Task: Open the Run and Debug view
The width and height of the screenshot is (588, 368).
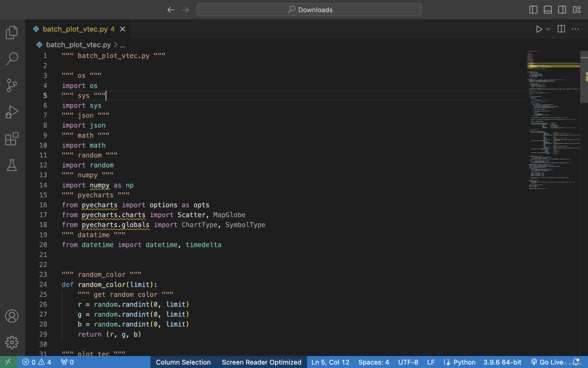Action: point(12,112)
